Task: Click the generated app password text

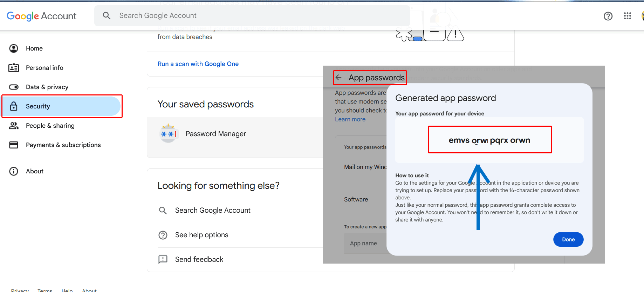Action: [489, 140]
